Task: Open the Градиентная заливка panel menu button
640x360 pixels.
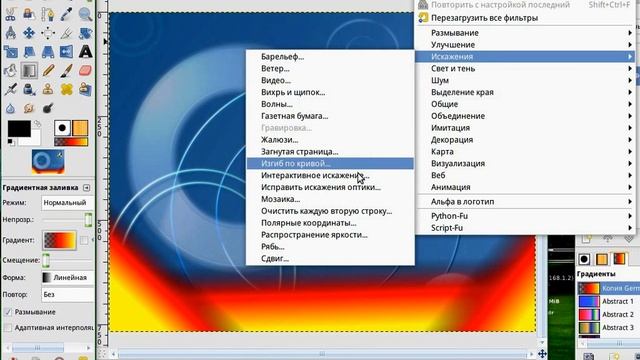Action: tap(87, 188)
